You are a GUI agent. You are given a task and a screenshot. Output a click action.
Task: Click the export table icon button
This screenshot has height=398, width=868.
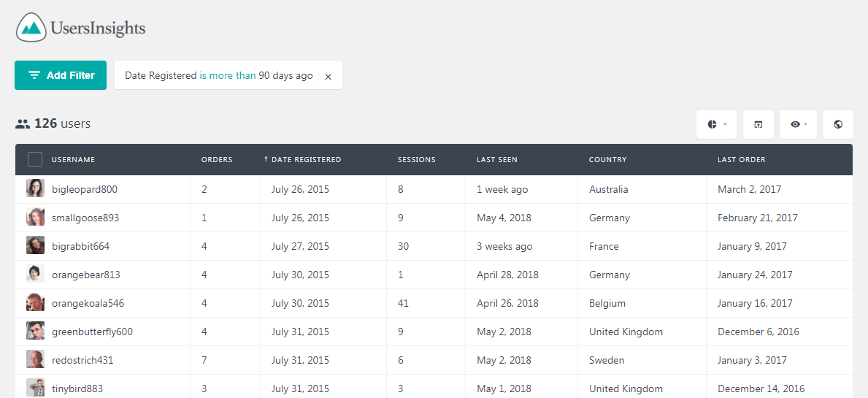tap(758, 125)
